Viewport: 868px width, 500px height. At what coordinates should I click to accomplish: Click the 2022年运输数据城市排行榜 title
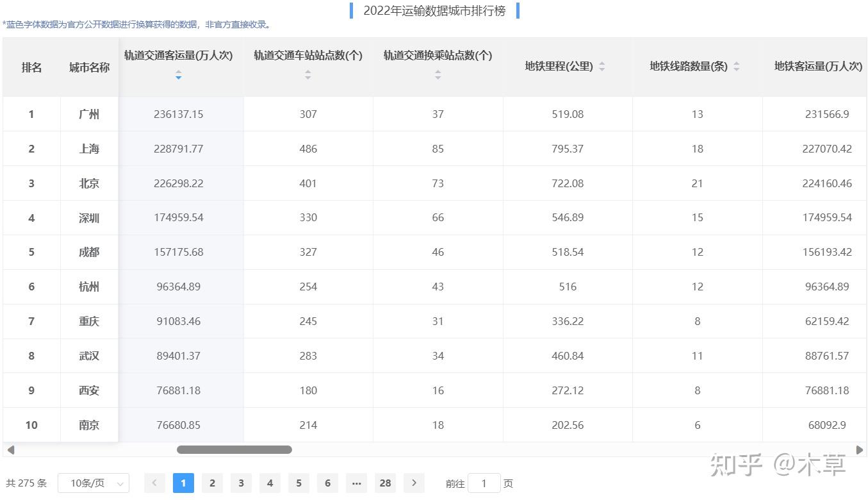click(434, 11)
